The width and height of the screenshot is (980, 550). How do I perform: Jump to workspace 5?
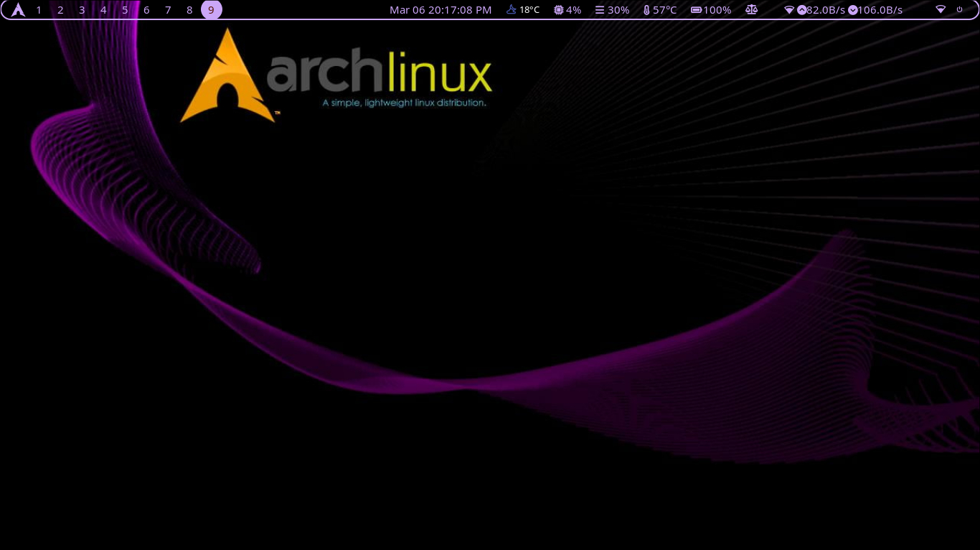(x=125, y=10)
